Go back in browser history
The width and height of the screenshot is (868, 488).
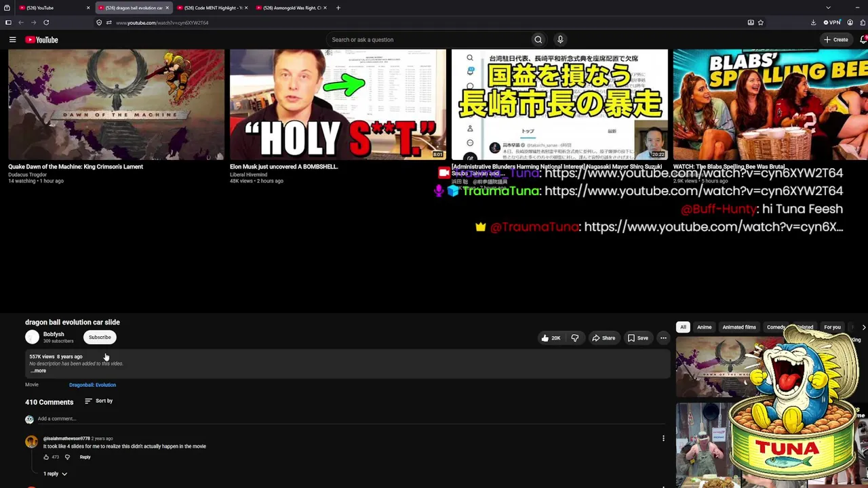click(20, 22)
